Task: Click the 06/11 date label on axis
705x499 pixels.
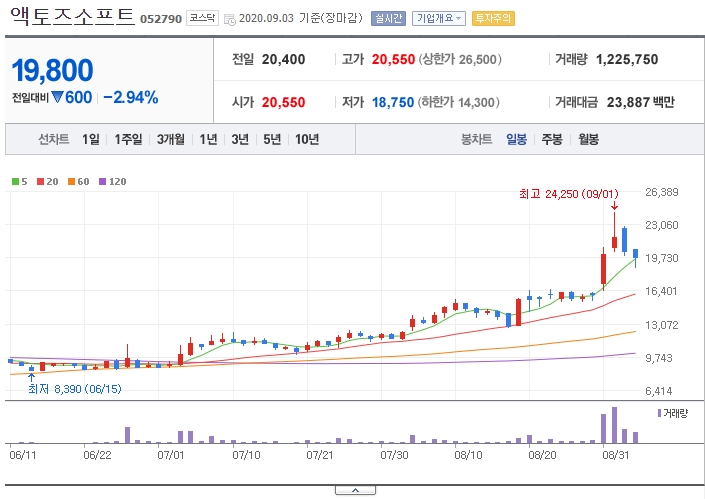Action: 22,455
